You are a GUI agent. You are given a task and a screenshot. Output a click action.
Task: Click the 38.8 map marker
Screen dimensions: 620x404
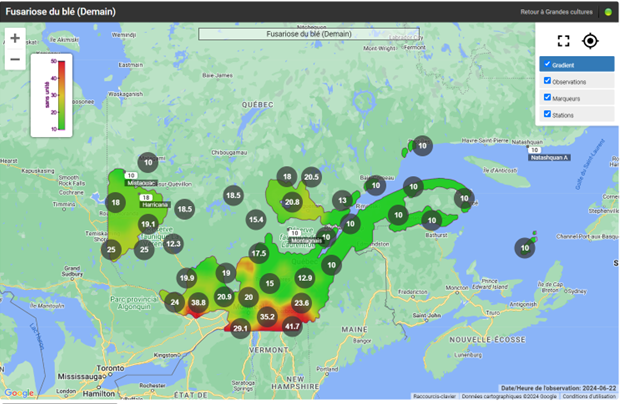pos(198,302)
